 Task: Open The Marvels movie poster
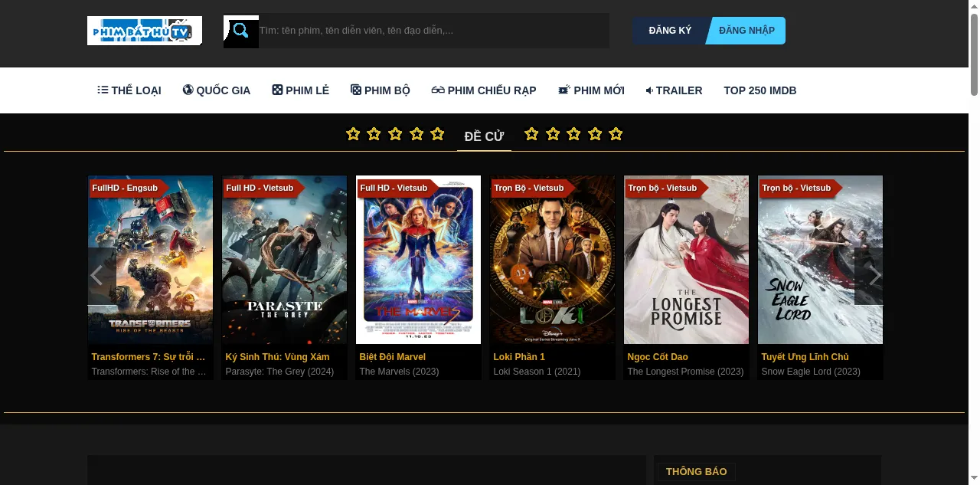419,260
